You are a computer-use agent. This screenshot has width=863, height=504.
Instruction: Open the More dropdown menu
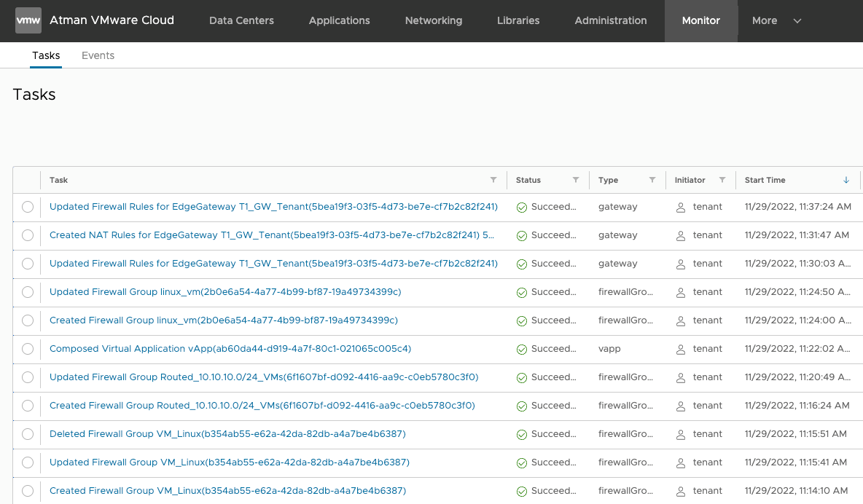[x=776, y=20]
